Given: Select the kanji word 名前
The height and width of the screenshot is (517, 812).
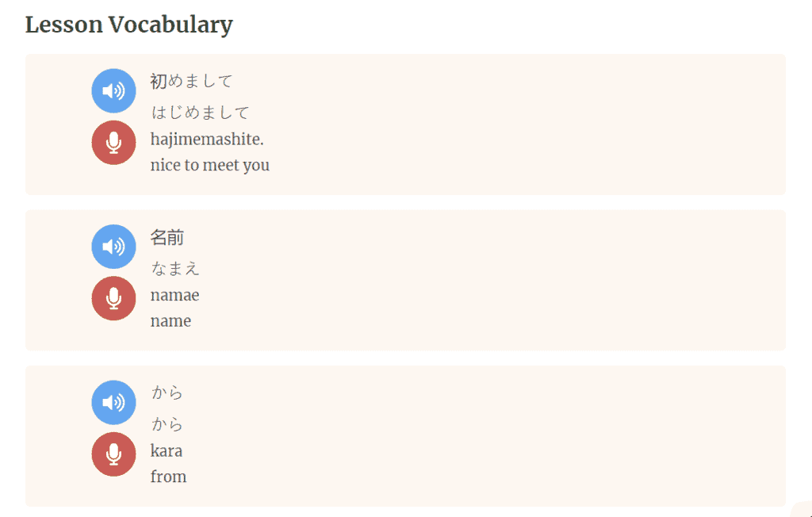Looking at the screenshot, I should [x=167, y=237].
